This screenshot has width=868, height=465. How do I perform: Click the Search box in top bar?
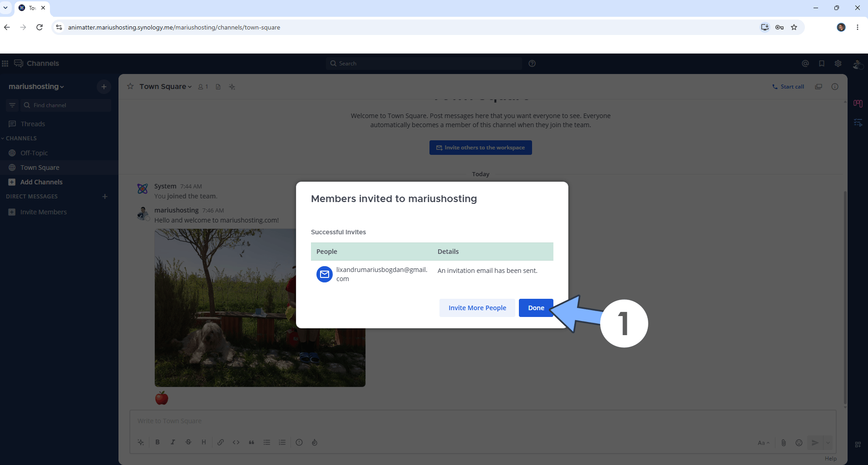(424, 64)
